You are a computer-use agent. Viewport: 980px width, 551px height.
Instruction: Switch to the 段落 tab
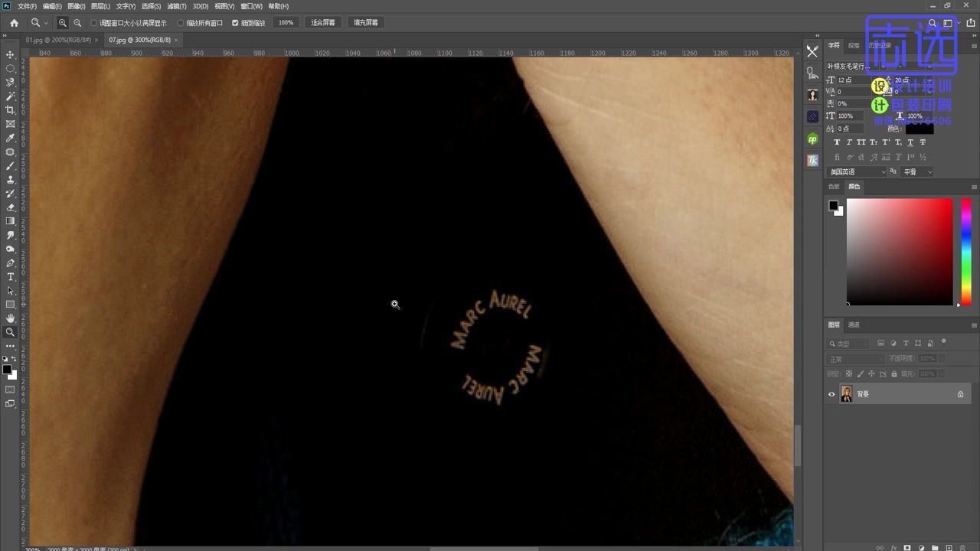[x=854, y=46]
